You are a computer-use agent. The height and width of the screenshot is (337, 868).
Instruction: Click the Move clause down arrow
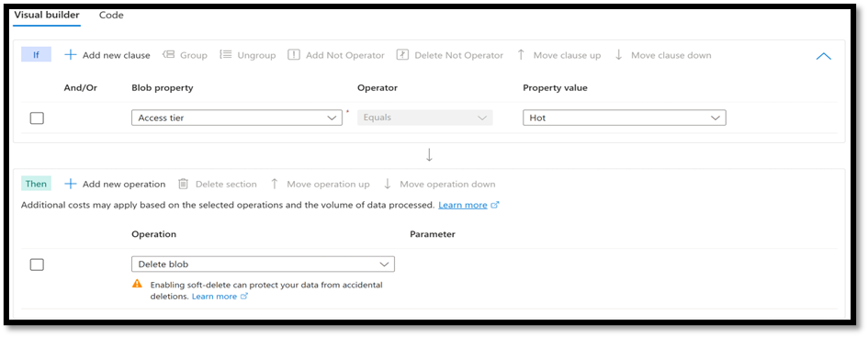click(x=619, y=55)
